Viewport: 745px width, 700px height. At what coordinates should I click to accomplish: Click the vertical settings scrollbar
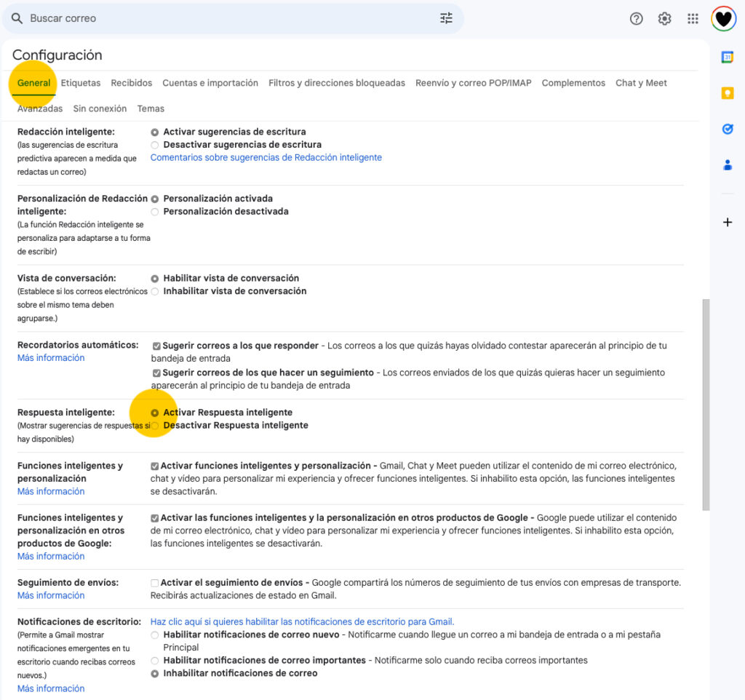[706, 405]
